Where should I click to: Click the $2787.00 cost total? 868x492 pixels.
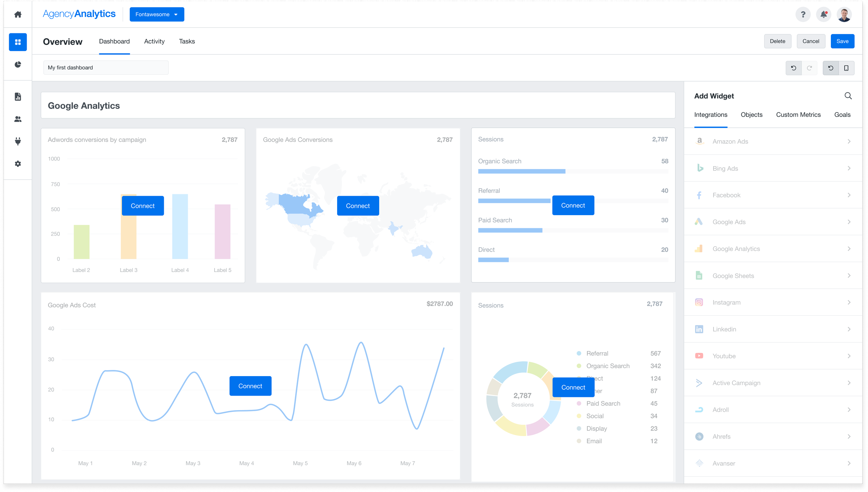point(440,304)
